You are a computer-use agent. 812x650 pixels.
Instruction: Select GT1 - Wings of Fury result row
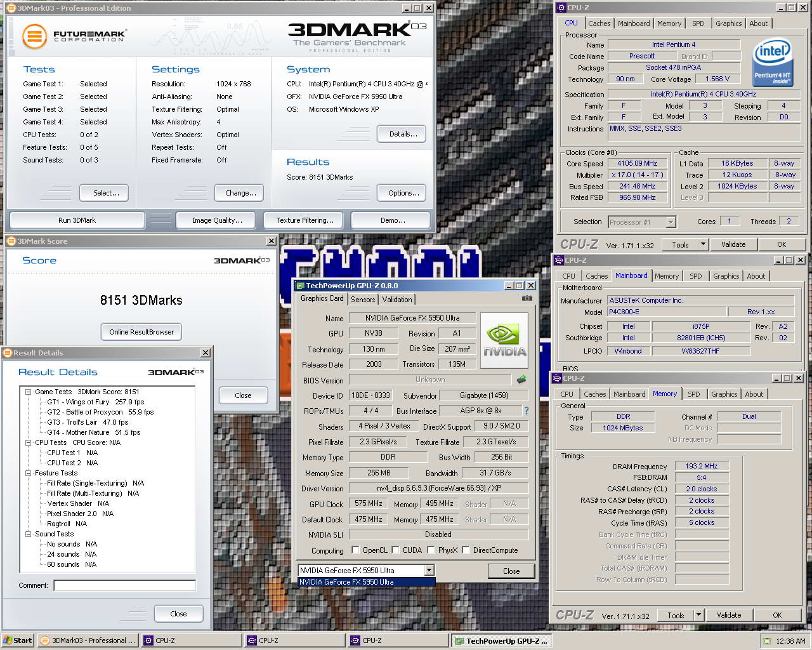pyautogui.click(x=95, y=402)
